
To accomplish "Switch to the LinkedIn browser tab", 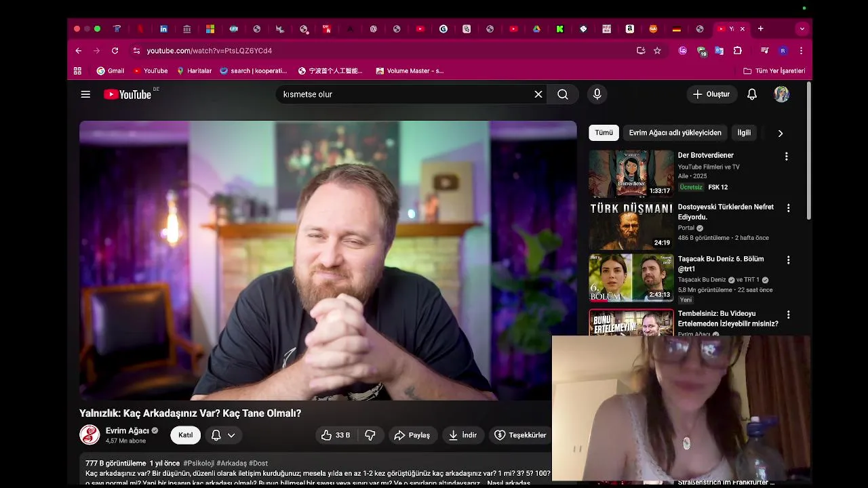I will pyautogui.click(x=163, y=28).
